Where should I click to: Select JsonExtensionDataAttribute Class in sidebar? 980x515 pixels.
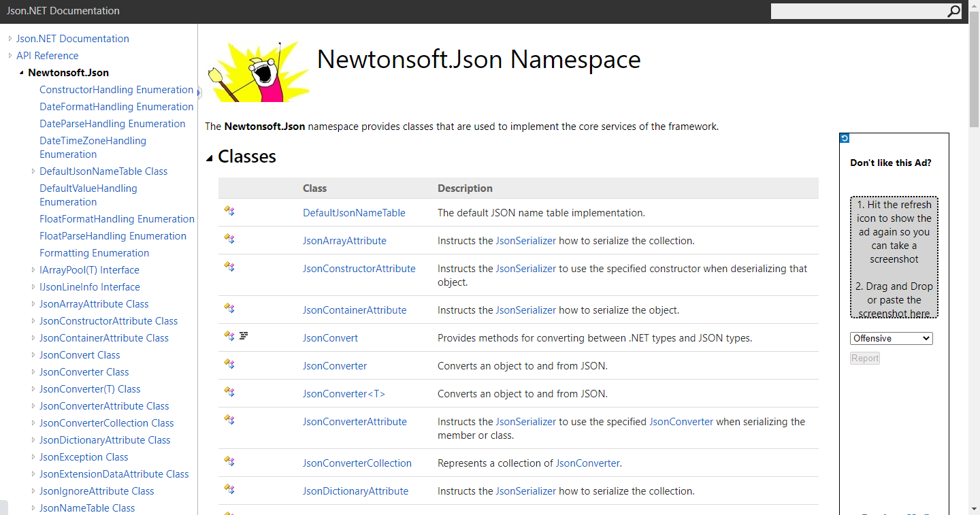(x=114, y=474)
